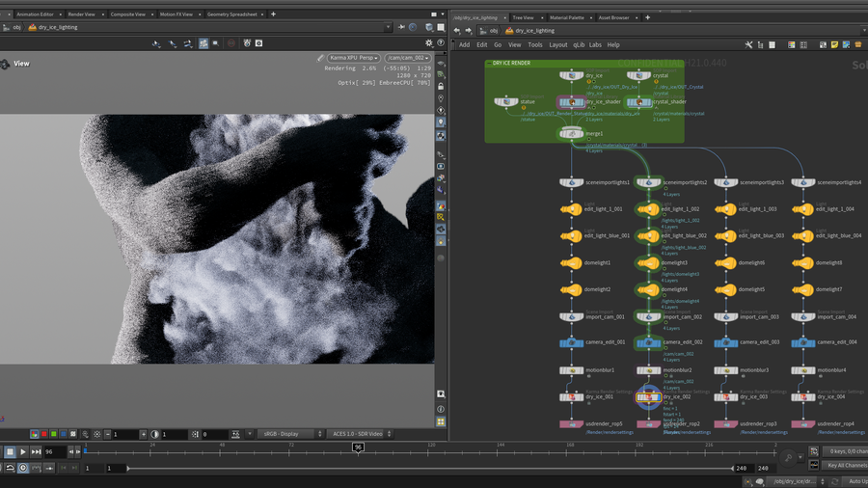Click the Key All Channels button

point(846,465)
